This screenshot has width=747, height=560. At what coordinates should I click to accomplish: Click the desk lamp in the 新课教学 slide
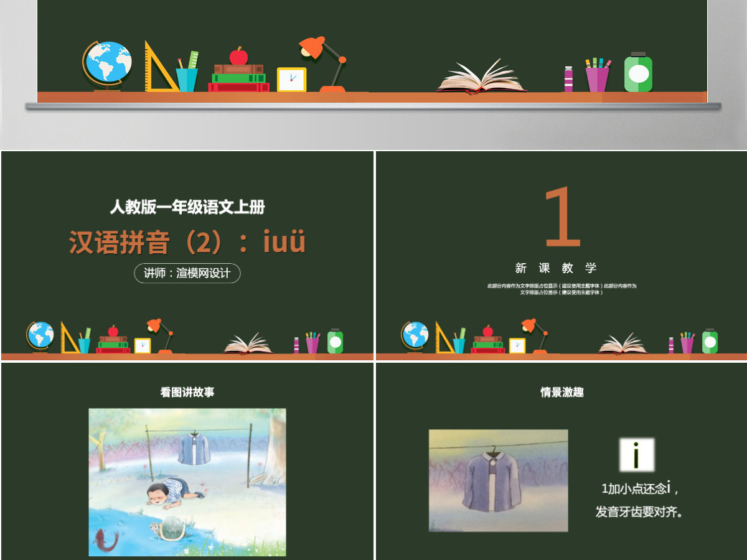[535, 336]
